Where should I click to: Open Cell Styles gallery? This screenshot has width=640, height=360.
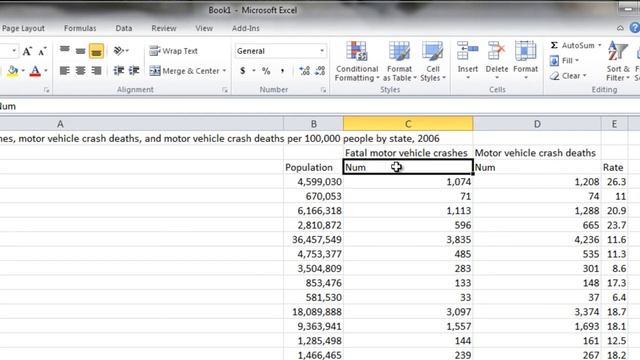click(x=432, y=62)
